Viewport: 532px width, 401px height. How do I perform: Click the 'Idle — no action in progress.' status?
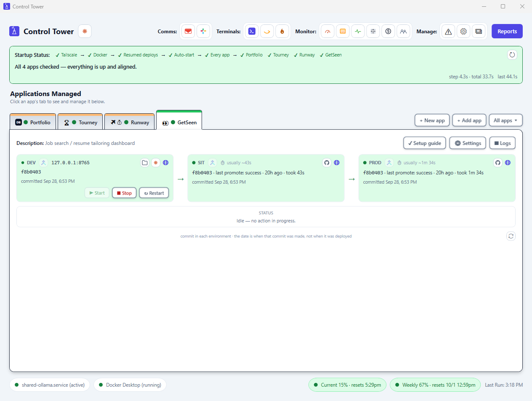pos(266,221)
